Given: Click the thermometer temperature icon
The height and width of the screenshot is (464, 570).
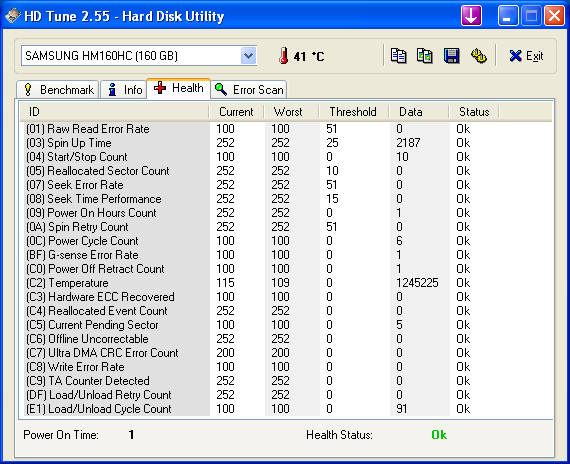Looking at the screenshot, I should tap(284, 56).
